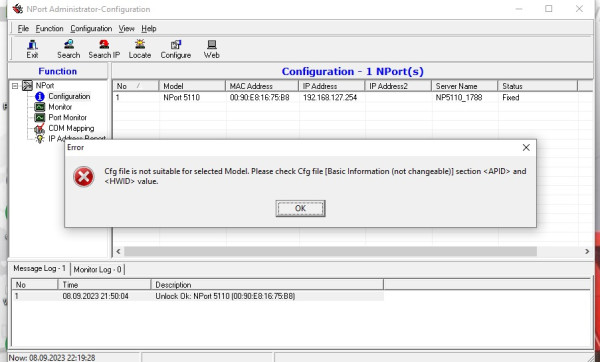This screenshot has width=600, height=362.
Task: Click the horizontal scrollbar right arrow
Action: coord(587,251)
